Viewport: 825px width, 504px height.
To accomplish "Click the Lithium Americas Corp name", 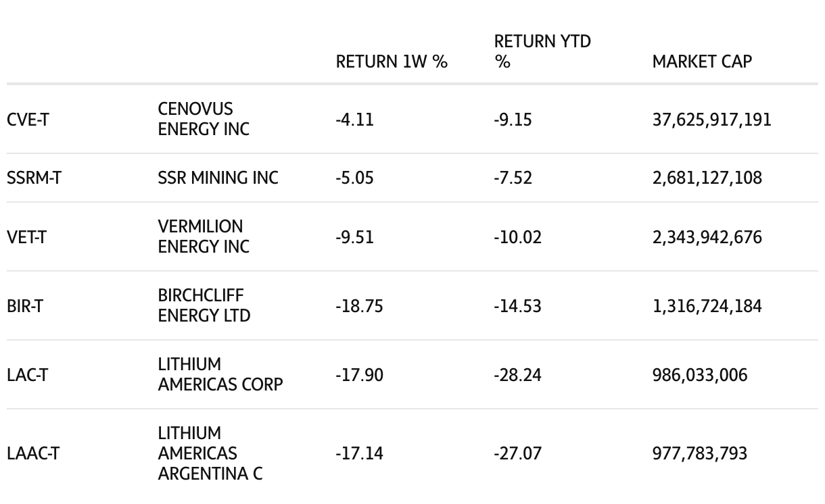I will [220, 374].
